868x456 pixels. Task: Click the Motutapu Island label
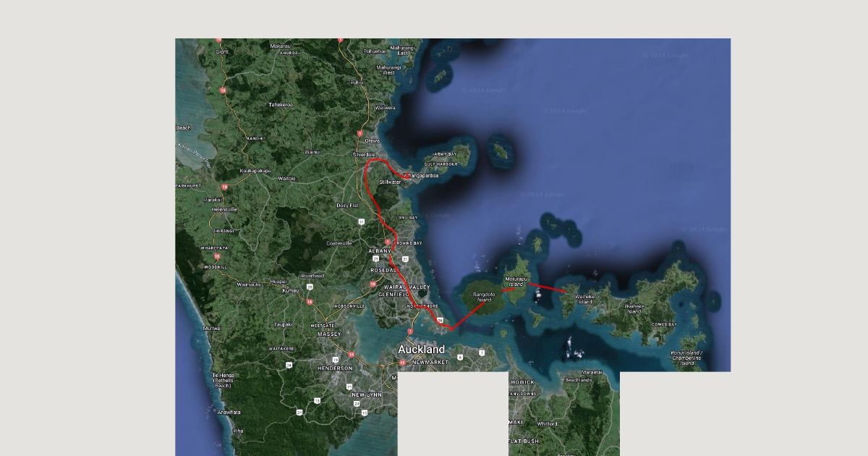click(x=516, y=282)
